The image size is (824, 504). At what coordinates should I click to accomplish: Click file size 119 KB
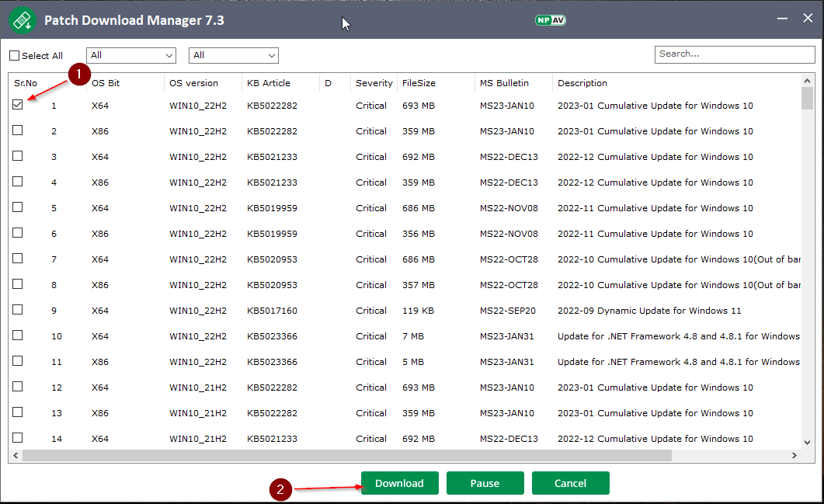point(419,311)
